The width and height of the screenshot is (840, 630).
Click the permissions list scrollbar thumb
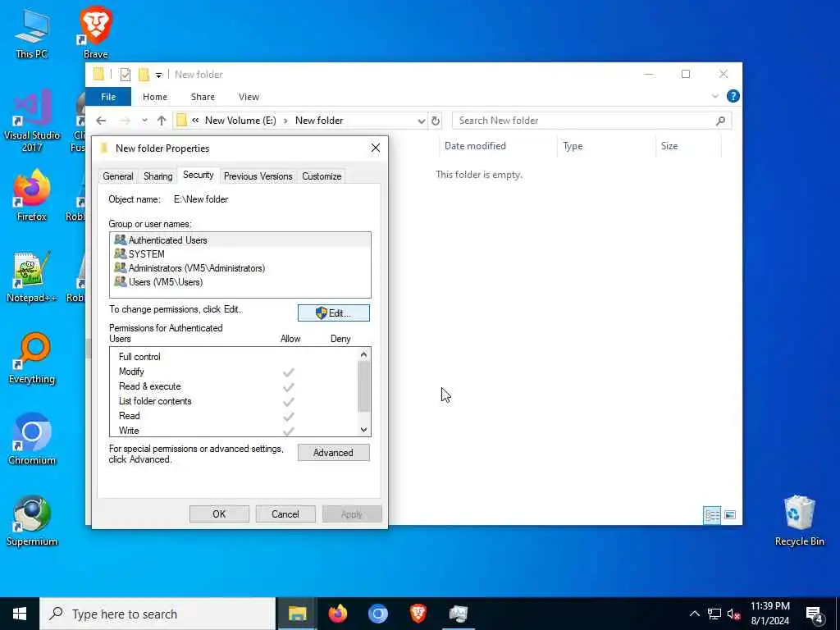pyautogui.click(x=363, y=386)
